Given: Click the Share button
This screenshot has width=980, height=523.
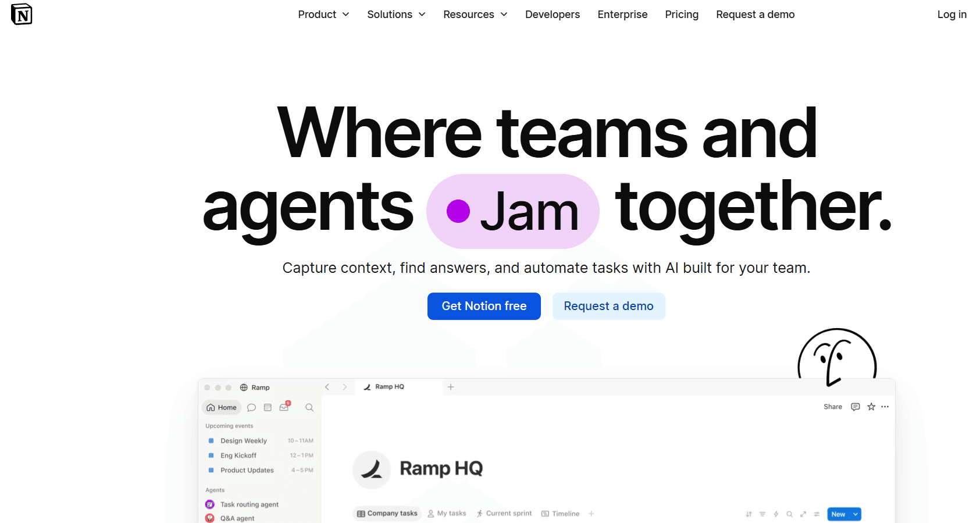Looking at the screenshot, I should (x=833, y=407).
